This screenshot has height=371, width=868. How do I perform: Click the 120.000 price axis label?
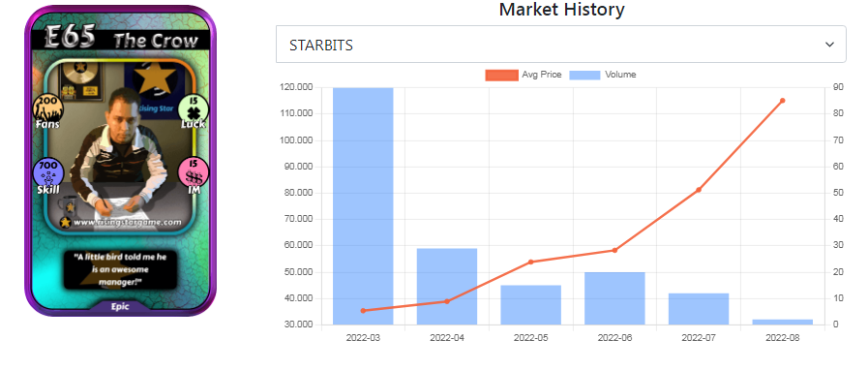click(x=297, y=87)
